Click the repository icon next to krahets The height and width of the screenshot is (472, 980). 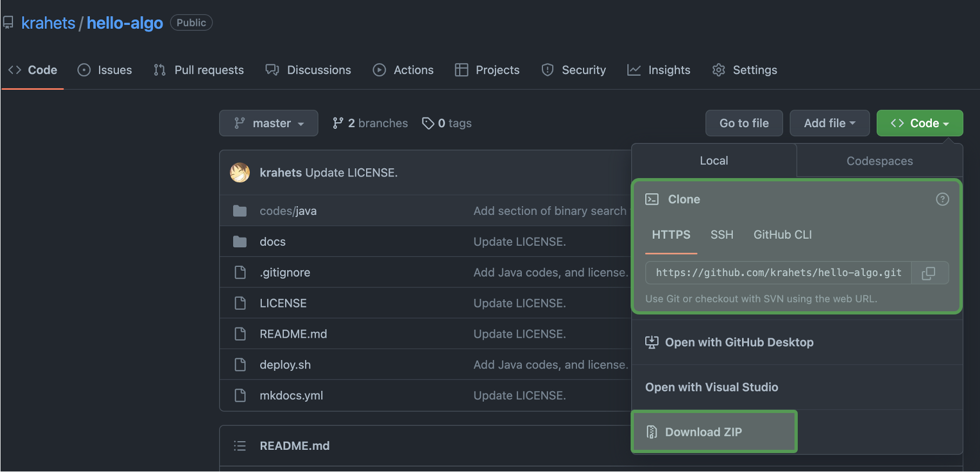pos(8,23)
